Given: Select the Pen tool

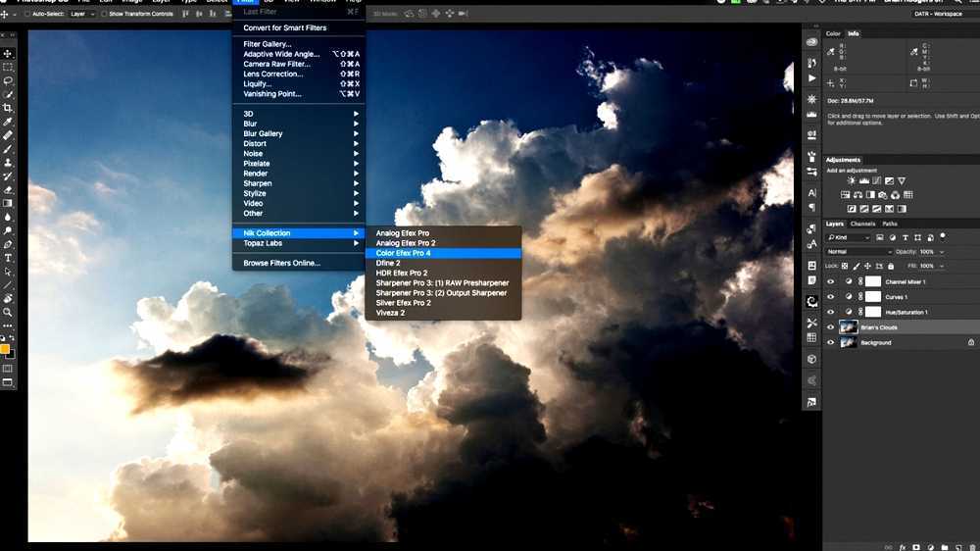Looking at the screenshot, I should point(8,244).
